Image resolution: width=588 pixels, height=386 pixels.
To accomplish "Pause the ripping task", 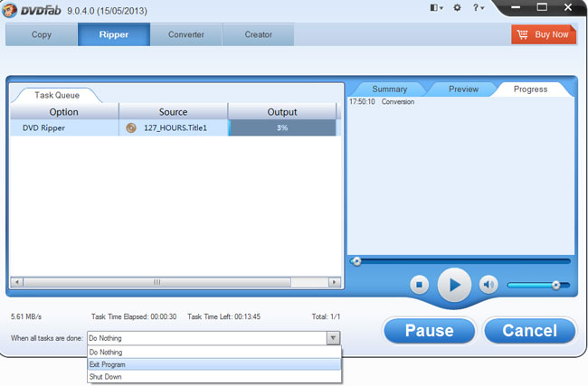I will point(430,331).
